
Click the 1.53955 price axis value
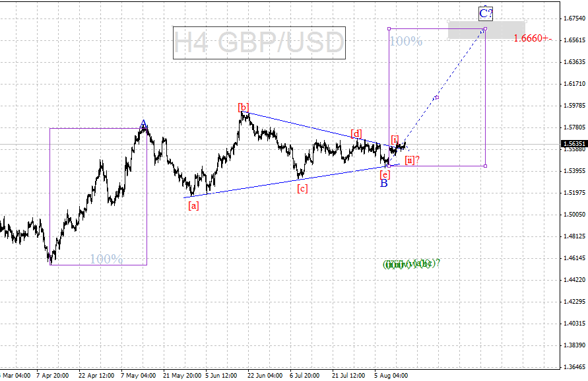point(575,171)
